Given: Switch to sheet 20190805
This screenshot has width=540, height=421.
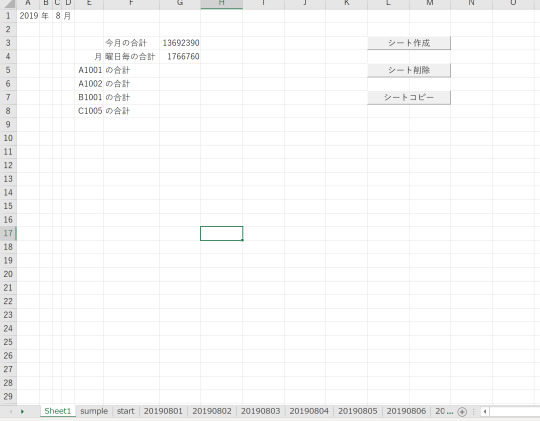Looking at the screenshot, I should [357, 411].
